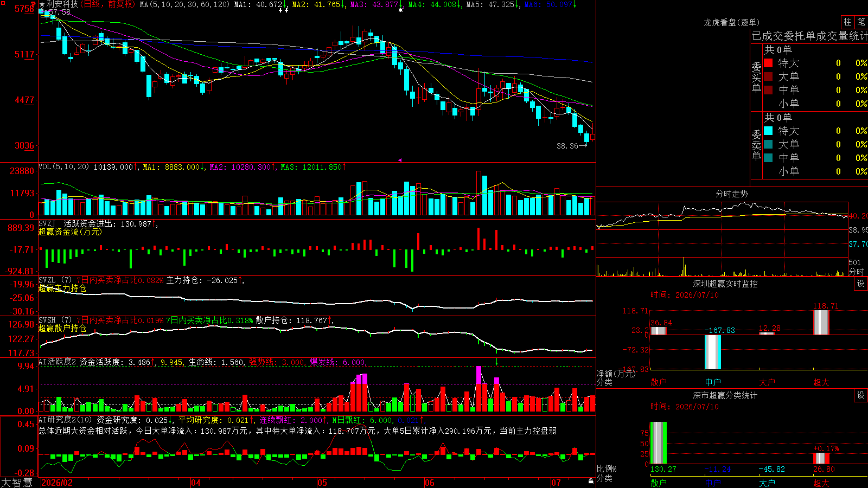Click the 散户 bar valued 36.84
This screenshot has height=488, width=868.
click(659, 331)
